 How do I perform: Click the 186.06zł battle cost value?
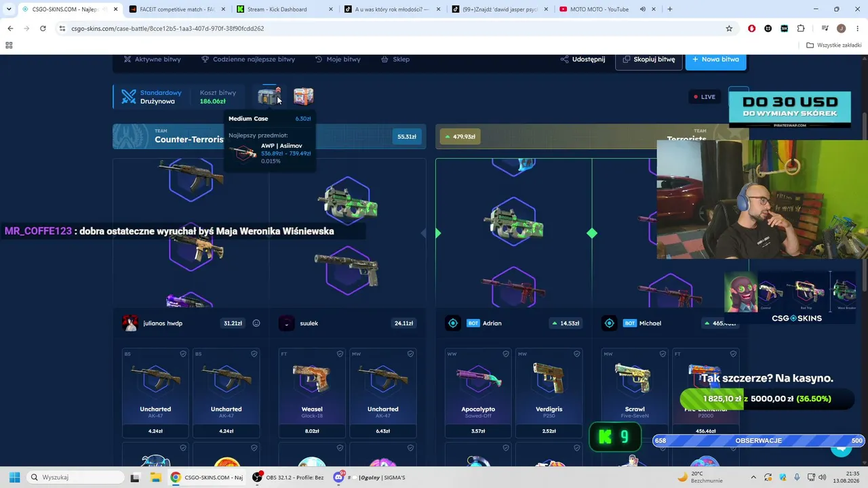(213, 102)
